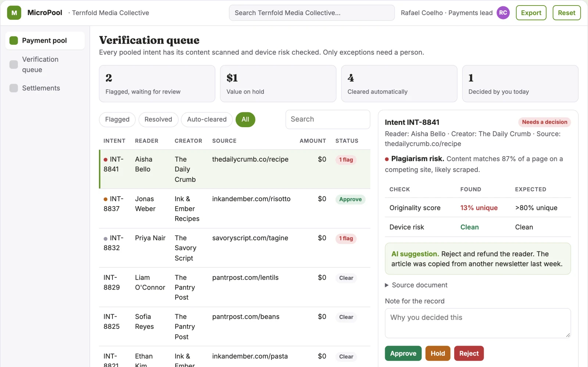Click the Reset button
Viewport: 588px width, 367px height.
point(566,13)
